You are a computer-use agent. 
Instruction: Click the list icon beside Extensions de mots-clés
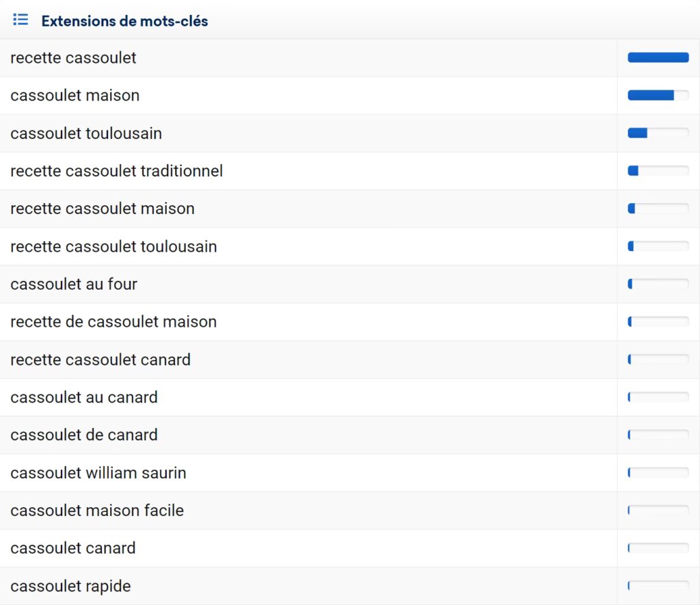click(21, 20)
